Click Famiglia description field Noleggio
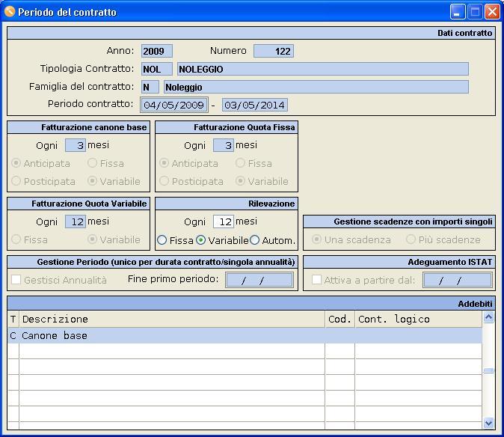The height and width of the screenshot is (437, 504). click(316, 87)
